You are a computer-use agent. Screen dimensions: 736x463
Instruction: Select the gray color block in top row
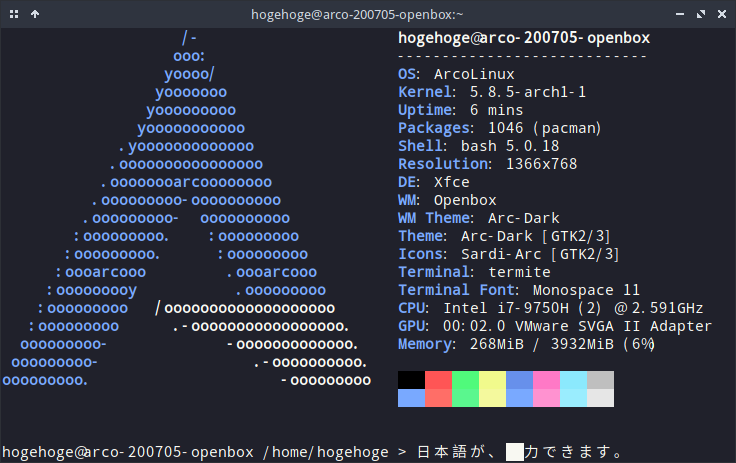[600, 380]
